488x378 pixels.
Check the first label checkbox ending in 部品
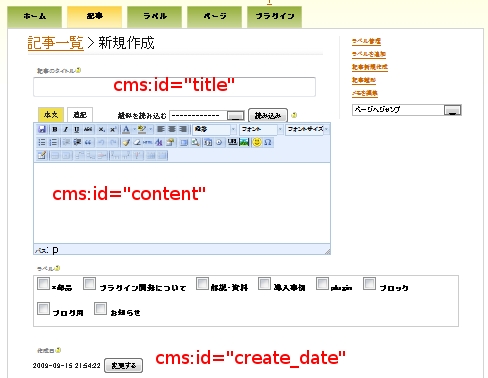pos(43,284)
